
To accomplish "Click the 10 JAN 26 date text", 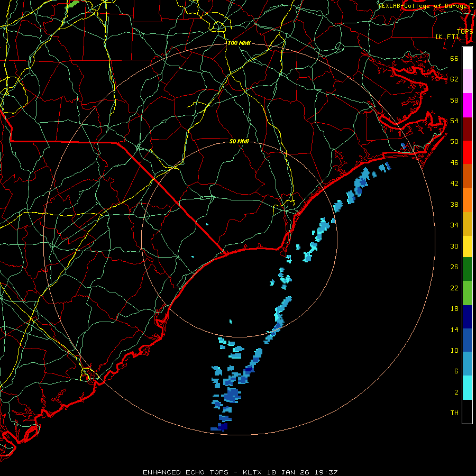I will pos(288,472).
